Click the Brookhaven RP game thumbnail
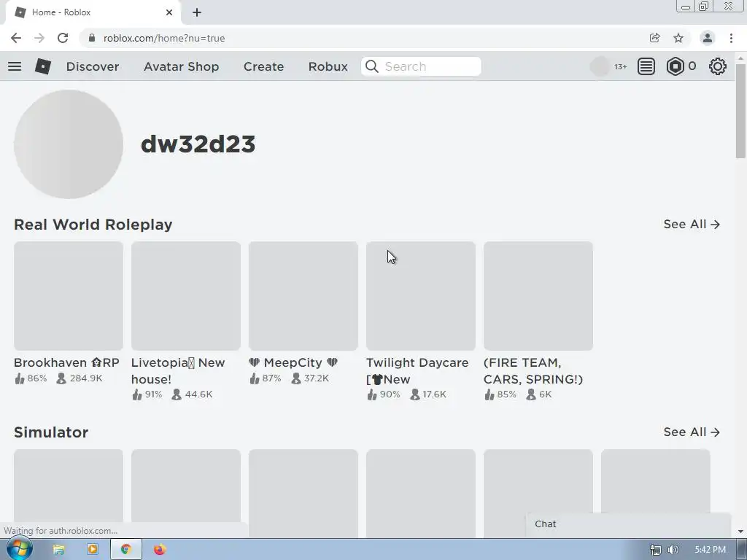747x560 pixels. point(68,296)
